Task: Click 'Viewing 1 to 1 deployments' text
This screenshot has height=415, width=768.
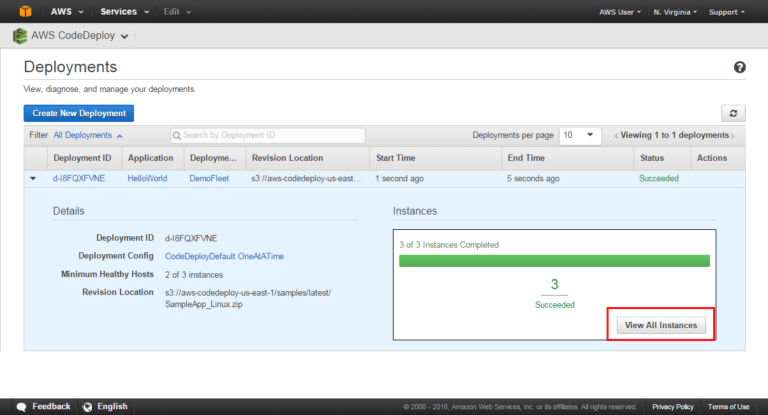Action: [x=674, y=135]
